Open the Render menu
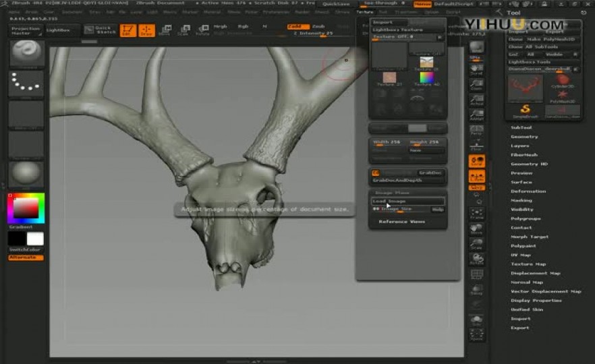Screen dimensions: 595x364 click(x=302, y=12)
